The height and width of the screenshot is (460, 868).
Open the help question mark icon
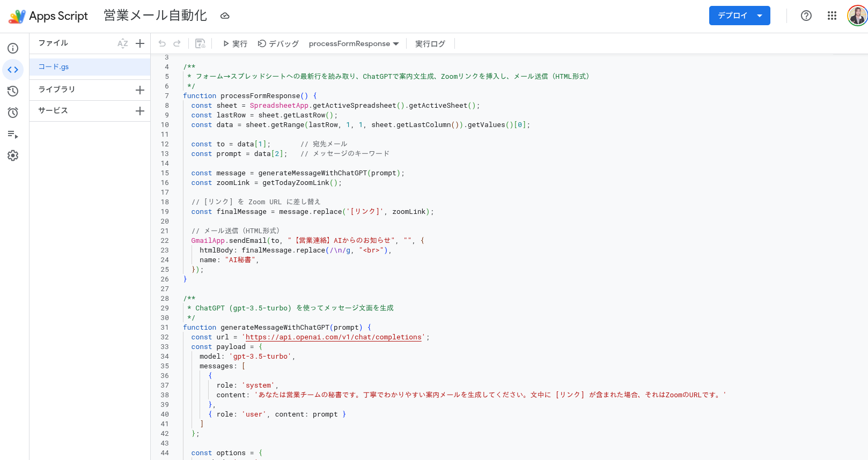(x=806, y=16)
